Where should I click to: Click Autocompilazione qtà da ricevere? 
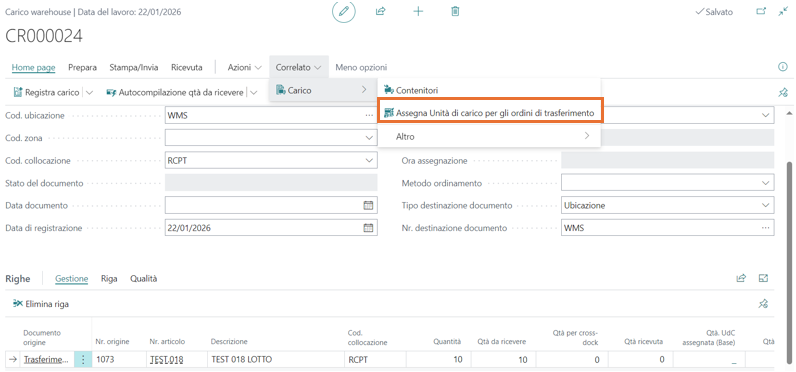tap(175, 92)
